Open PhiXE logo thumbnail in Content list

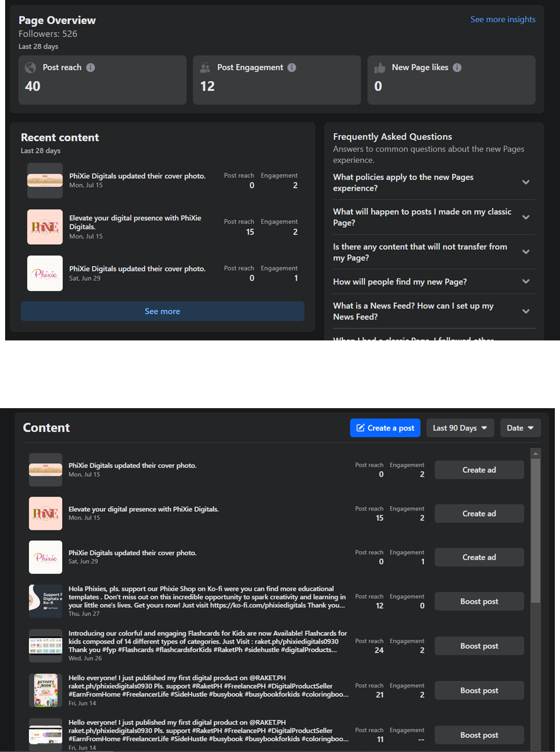pyautogui.click(x=46, y=513)
